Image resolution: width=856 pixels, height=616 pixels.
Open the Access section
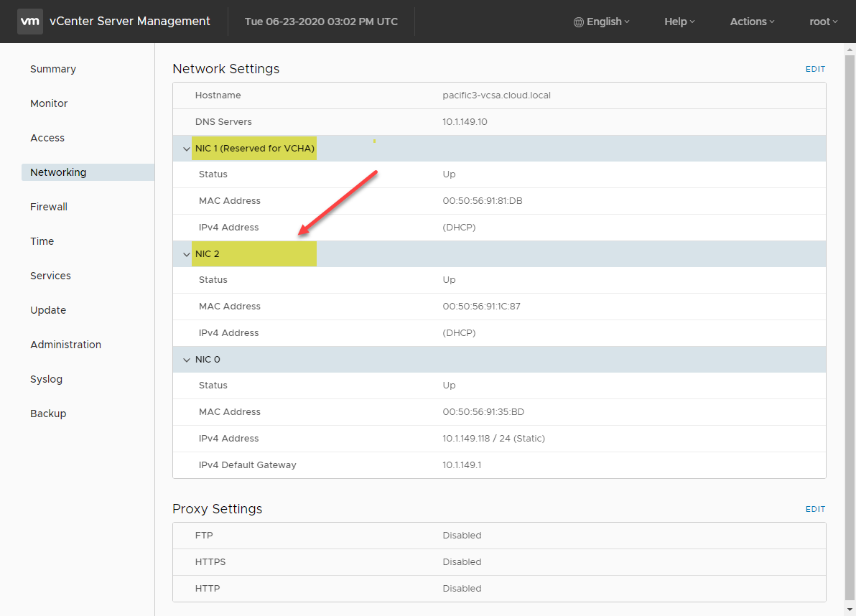click(x=47, y=138)
